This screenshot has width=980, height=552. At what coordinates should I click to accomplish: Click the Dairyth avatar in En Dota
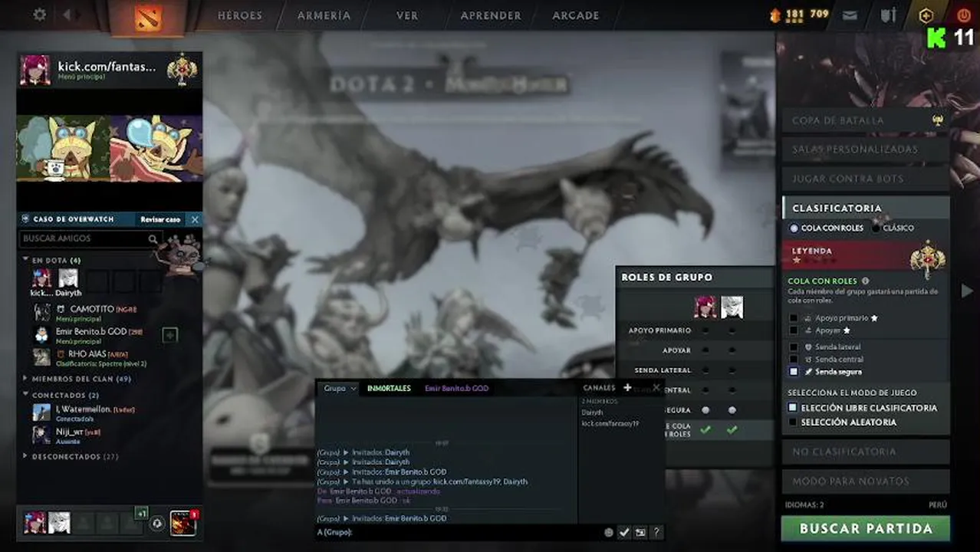[x=68, y=278]
